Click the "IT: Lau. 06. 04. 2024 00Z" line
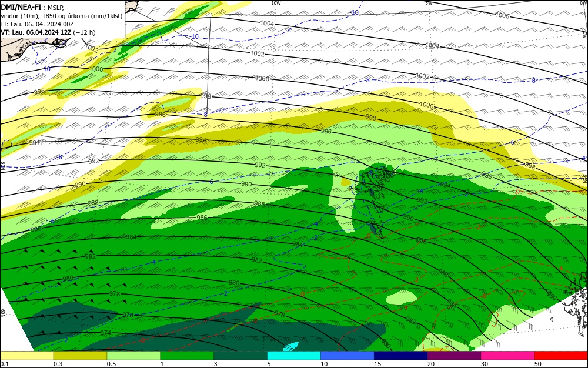The height and width of the screenshot is (368, 588). [37, 24]
